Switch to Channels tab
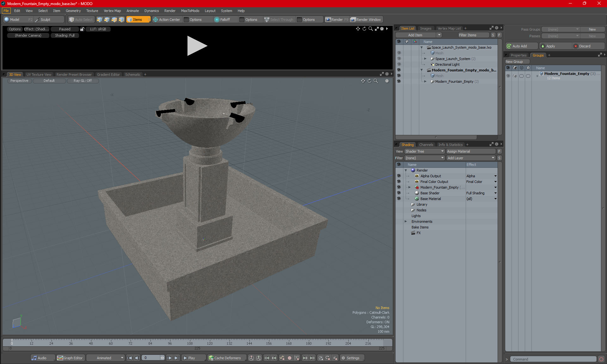The width and height of the screenshot is (607, 364). click(426, 145)
